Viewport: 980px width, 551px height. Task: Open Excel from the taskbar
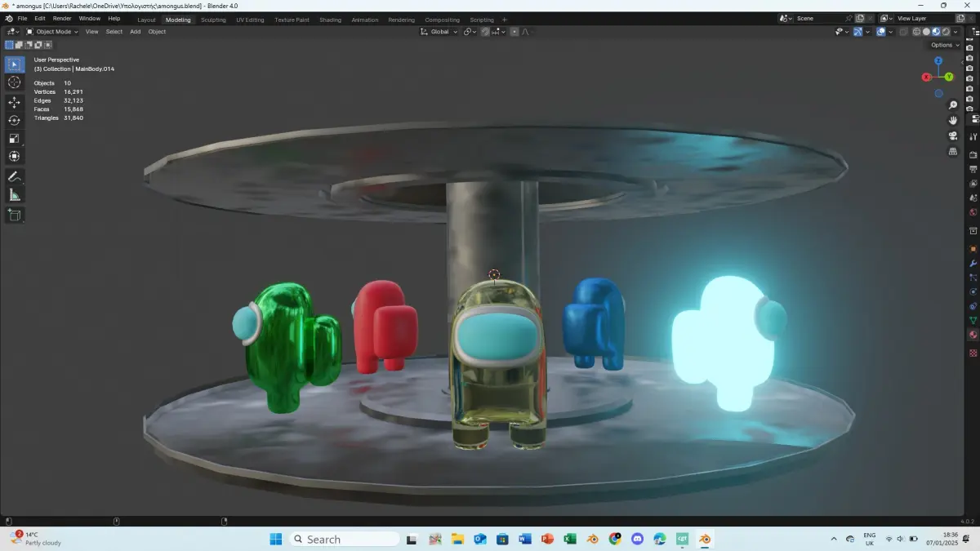(570, 539)
